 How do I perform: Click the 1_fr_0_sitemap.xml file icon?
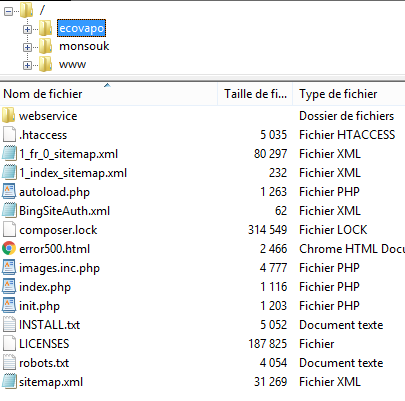(x=9, y=154)
